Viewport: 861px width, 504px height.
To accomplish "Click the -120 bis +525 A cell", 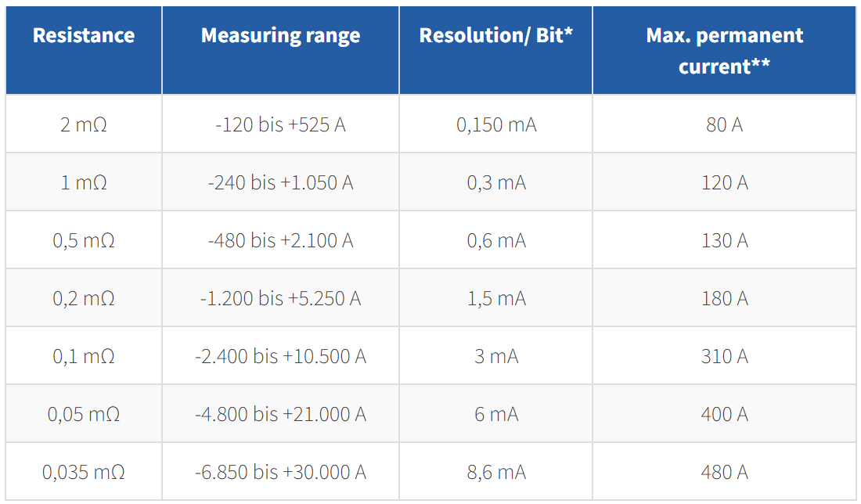I will [x=280, y=124].
